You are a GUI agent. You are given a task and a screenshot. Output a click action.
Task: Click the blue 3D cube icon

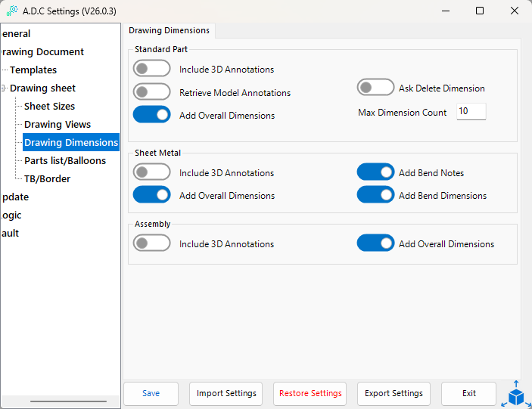516,396
